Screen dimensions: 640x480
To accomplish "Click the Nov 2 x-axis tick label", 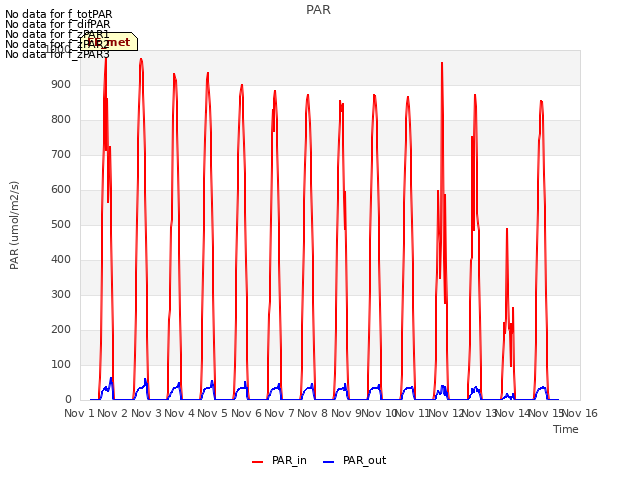I will pyautogui.click(x=112, y=413).
